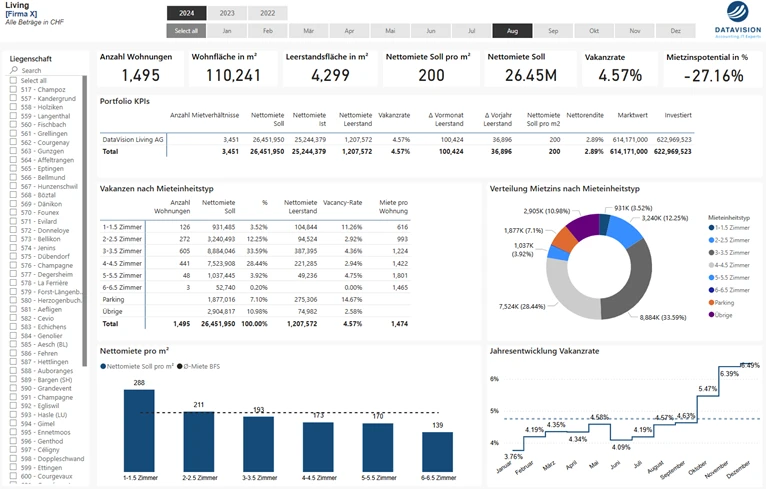Click the Liegenschaft search field

tap(47, 70)
